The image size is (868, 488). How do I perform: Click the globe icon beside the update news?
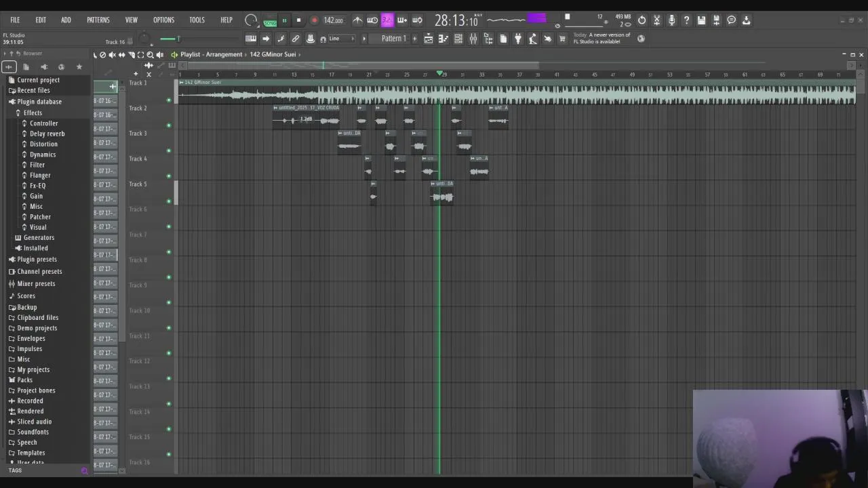point(641,39)
